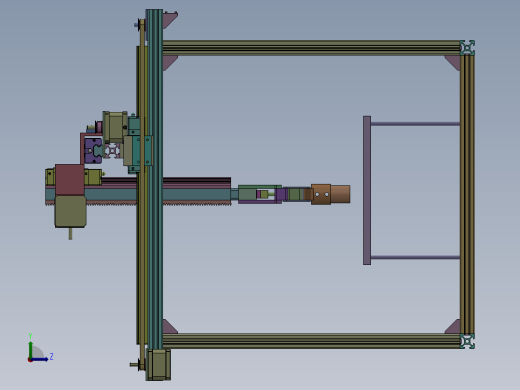Screen dimensions: 520x390
Task: Select the vertical purple plate inside the frame
Action: pyautogui.click(x=367, y=190)
